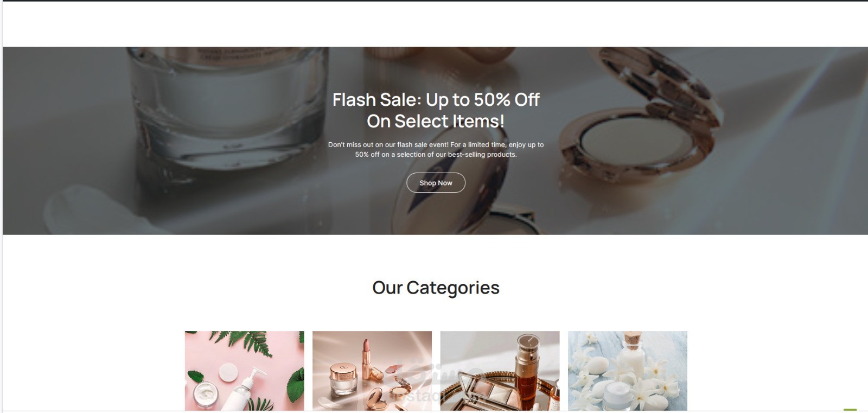Screen dimensions: 868x413
Task: Open the pink skincare category with fern leaves
Action: point(245,371)
